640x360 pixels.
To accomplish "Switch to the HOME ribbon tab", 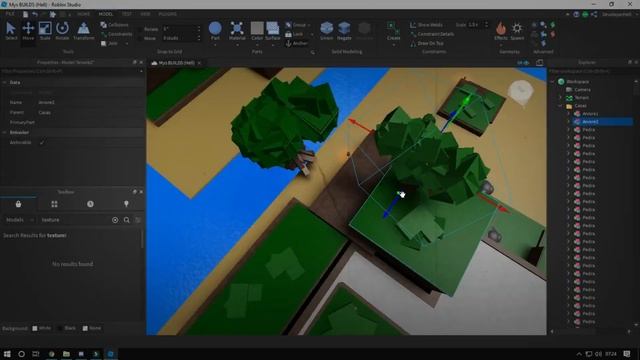I will (x=83, y=14).
